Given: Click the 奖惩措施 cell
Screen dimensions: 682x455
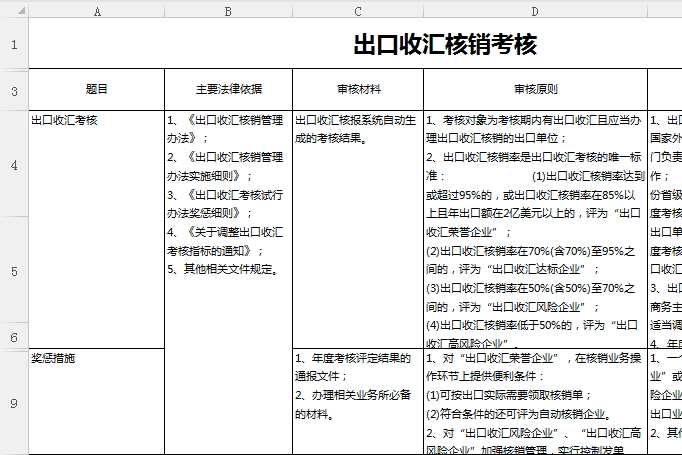Looking at the screenshot, I should (97, 401).
